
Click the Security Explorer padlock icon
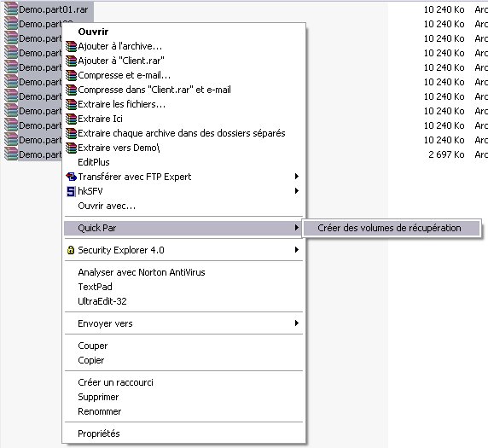pyautogui.click(x=71, y=250)
